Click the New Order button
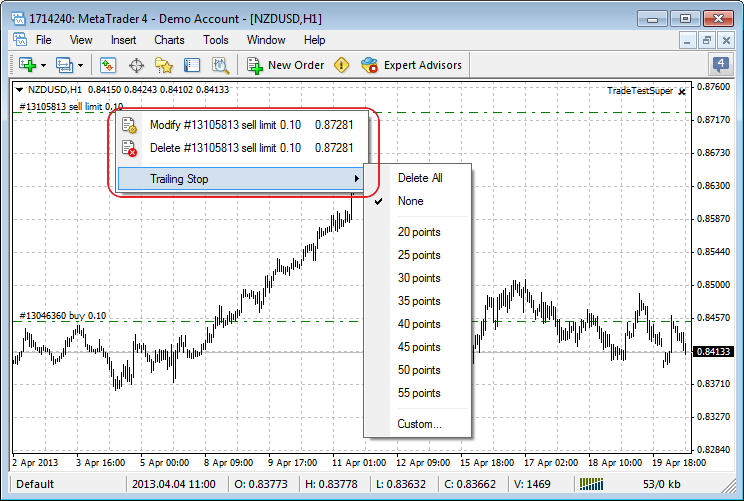The width and height of the screenshot is (744, 501). [x=285, y=65]
